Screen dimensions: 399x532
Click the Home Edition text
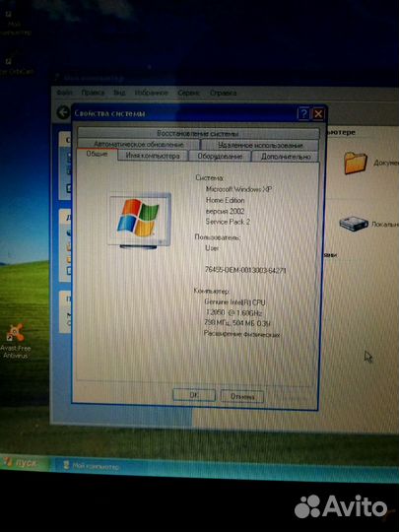225,200
